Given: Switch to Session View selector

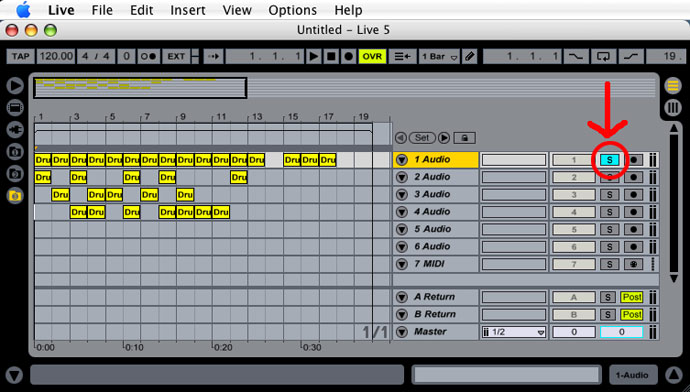Looking at the screenshot, I should (673, 108).
